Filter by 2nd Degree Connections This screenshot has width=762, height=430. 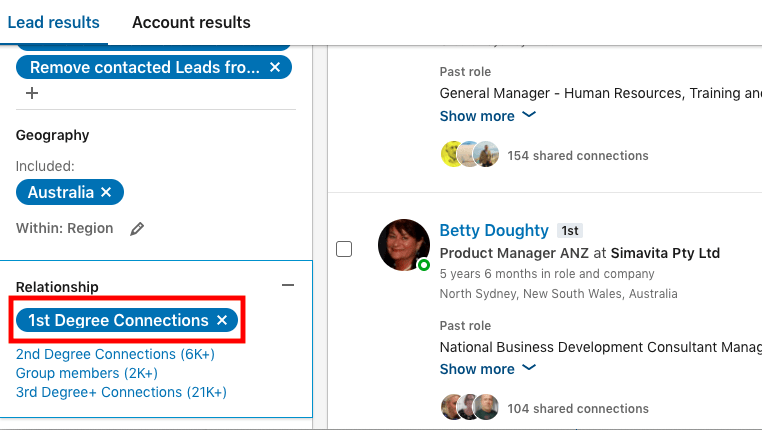click(x=115, y=354)
